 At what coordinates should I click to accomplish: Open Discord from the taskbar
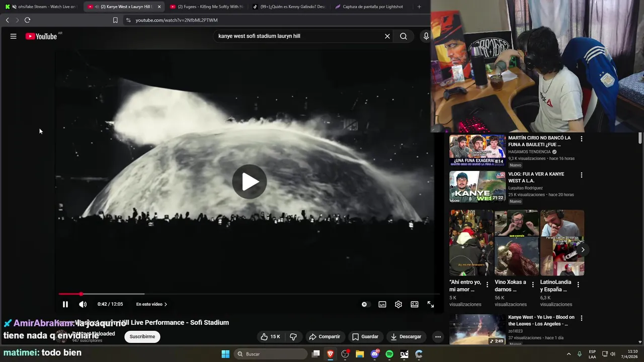point(375,354)
